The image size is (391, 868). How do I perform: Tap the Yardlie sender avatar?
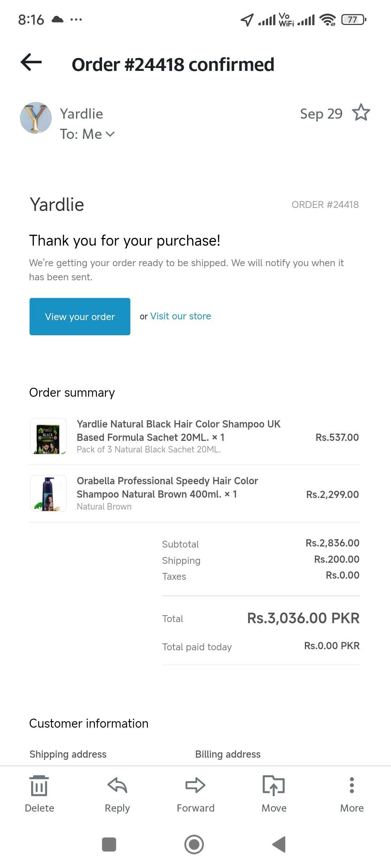[35, 118]
